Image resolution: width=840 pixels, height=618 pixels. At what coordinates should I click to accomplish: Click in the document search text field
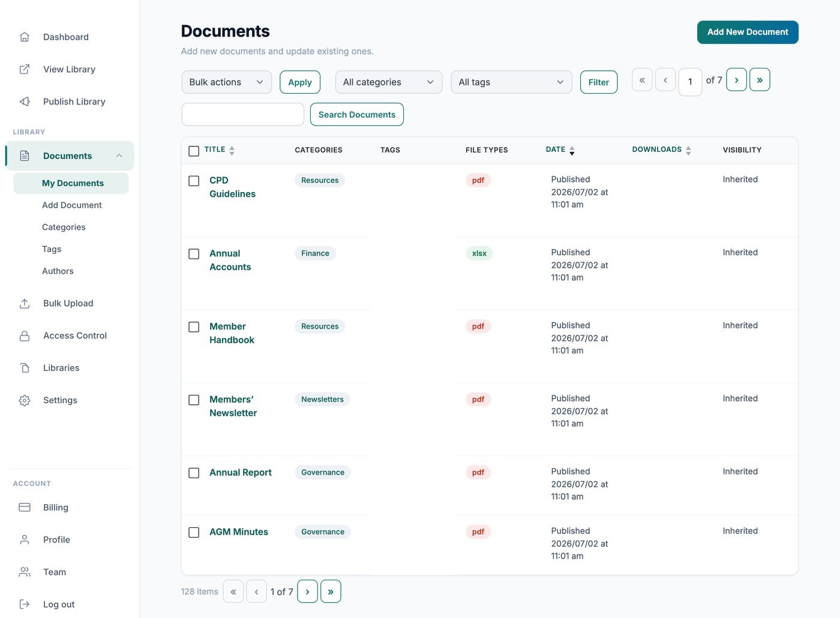pyautogui.click(x=243, y=115)
